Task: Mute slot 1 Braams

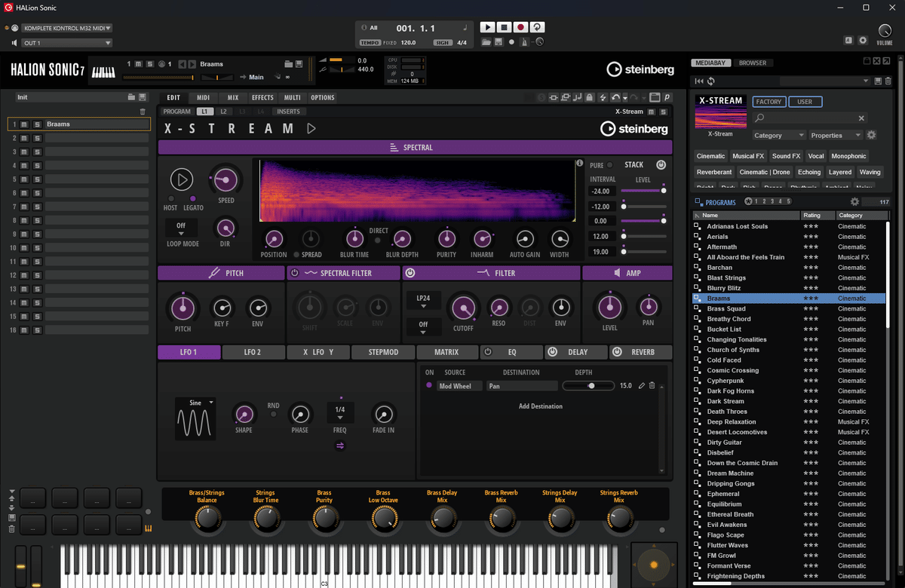Action: (24, 124)
